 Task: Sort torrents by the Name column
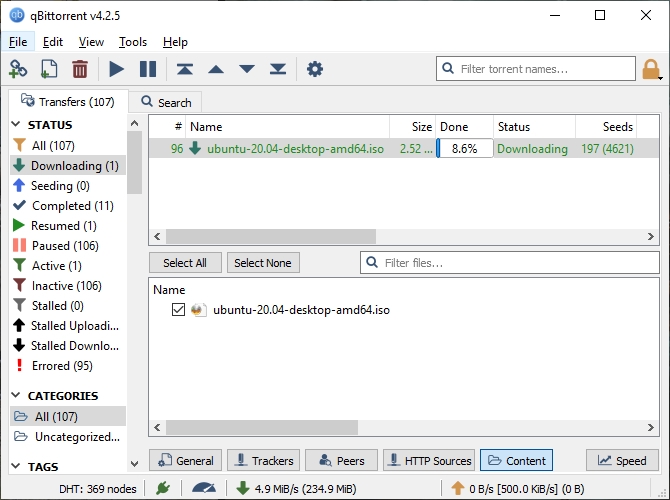pos(288,126)
